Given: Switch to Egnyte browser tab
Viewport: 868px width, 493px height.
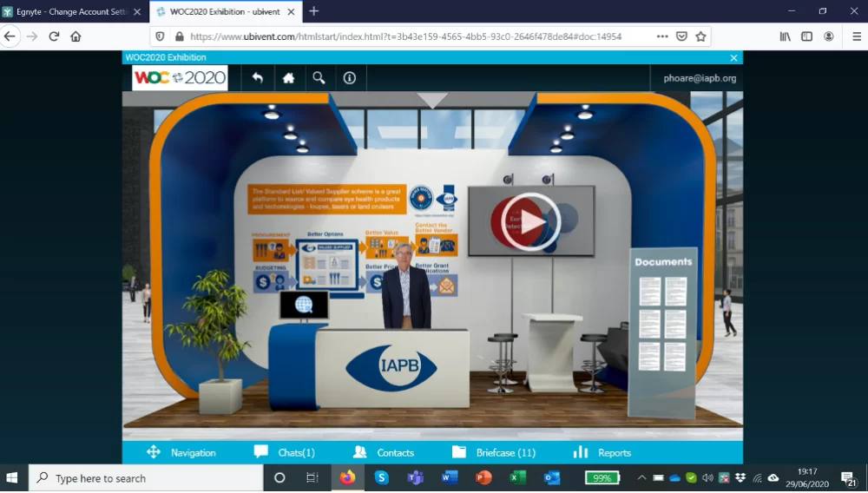Looking at the screenshot, I should (74, 11).
